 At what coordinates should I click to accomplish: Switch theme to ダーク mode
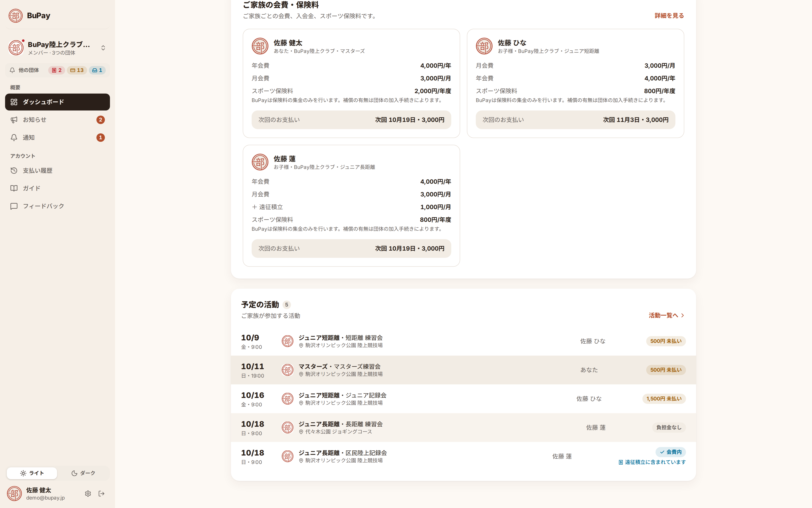tap(83, 473)
